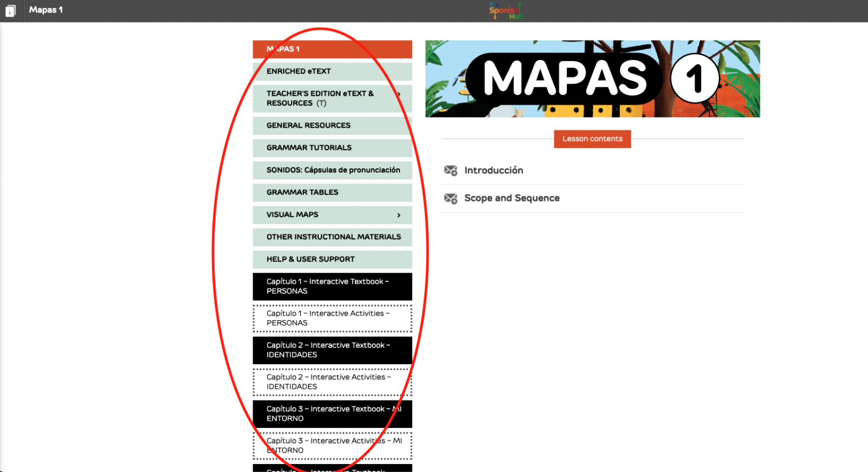Open Grammar Tutorials
This screenshot has width=868, height=472.
click(332, 147)
